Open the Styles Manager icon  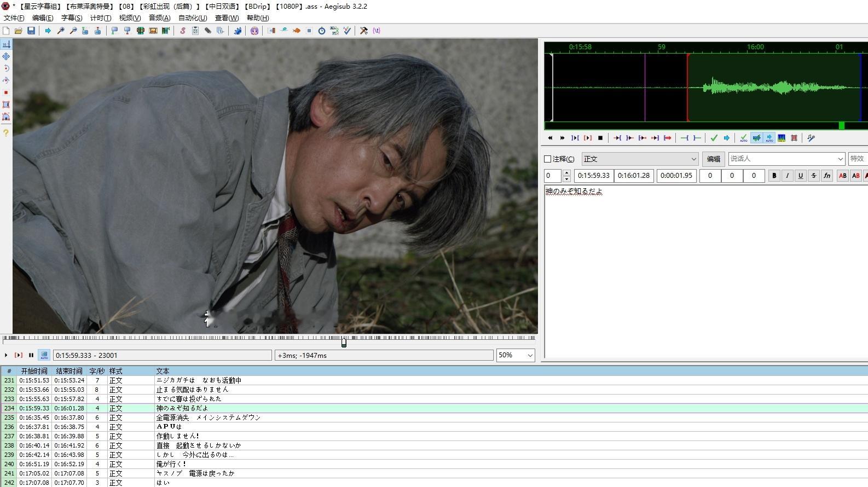coord(183,31)
